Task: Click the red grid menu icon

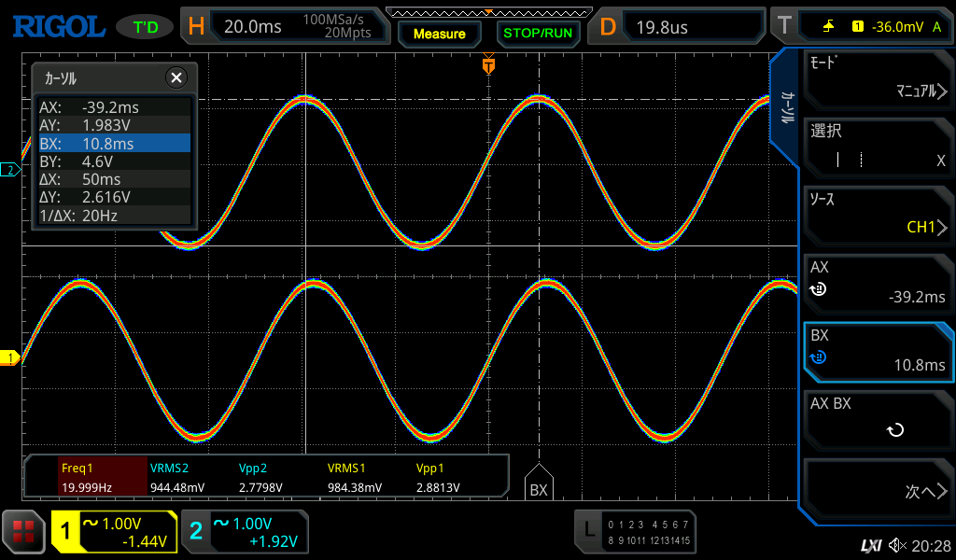Action: click(23, 532)
